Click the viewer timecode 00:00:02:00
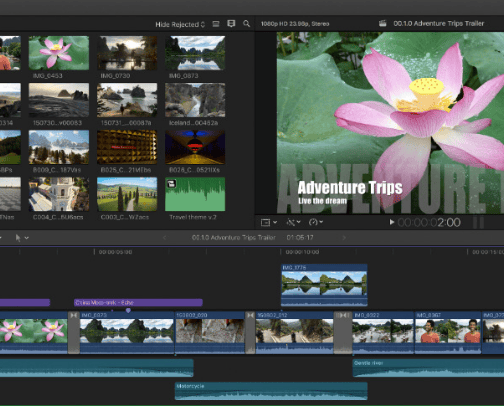This screenshot has height=406, width=504. click(x=429, y=222)
